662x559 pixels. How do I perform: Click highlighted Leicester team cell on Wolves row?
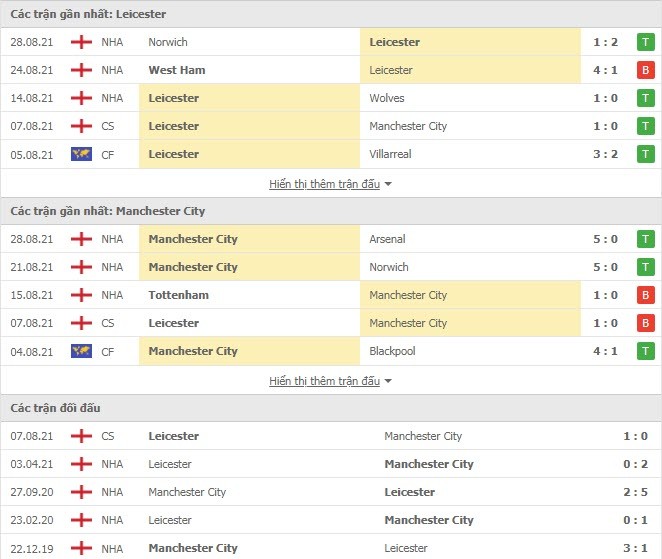pos(250,98)
